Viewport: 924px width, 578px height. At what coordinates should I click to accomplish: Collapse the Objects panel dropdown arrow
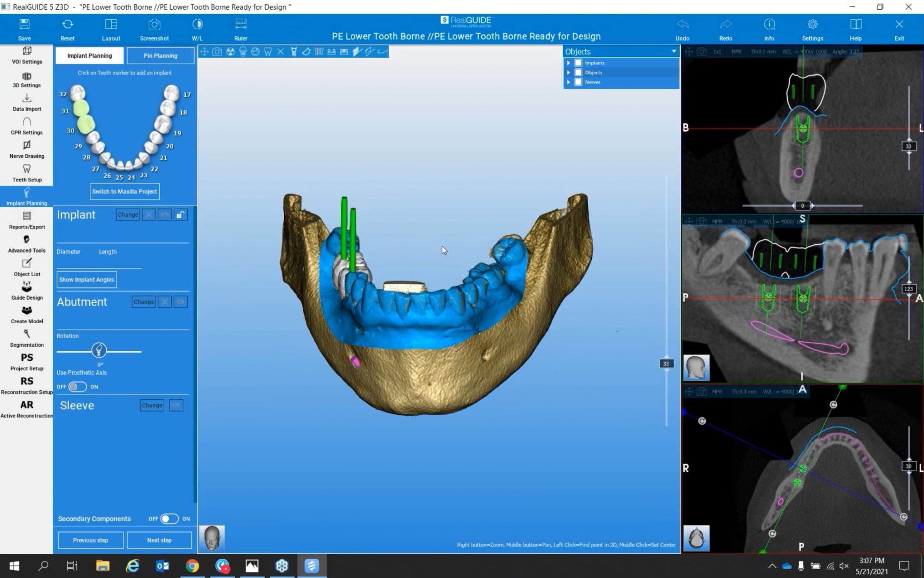click(673, 51)
